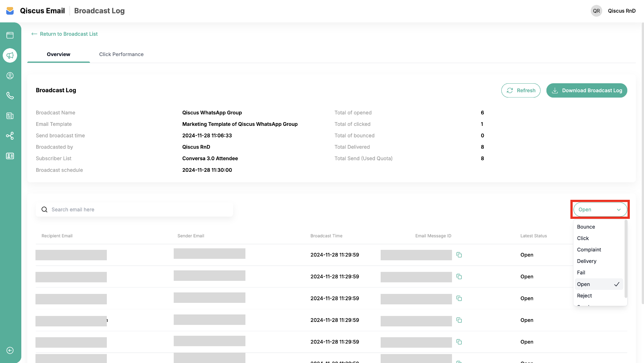Click Latest Status column header
The height and width of the screenshot is (363, 644).
533,236
